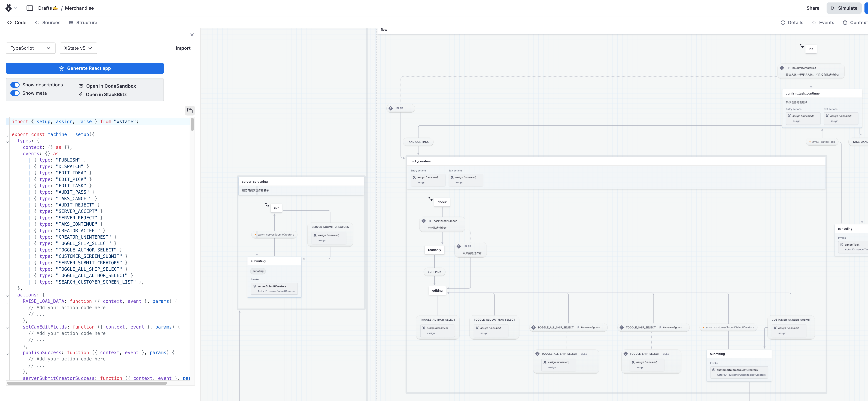Click the Context database icon
868x401 pixels.
click(x=845, y=23)
